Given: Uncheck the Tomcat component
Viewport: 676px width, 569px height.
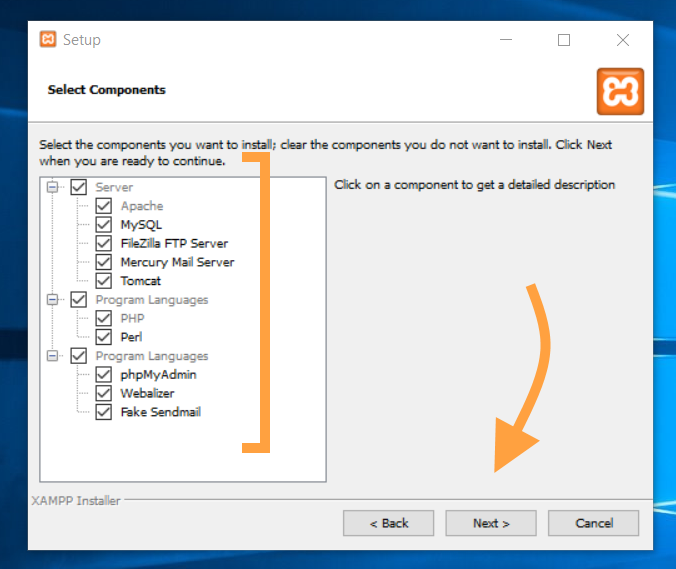Looking at the screenshot, I should 103,281.
